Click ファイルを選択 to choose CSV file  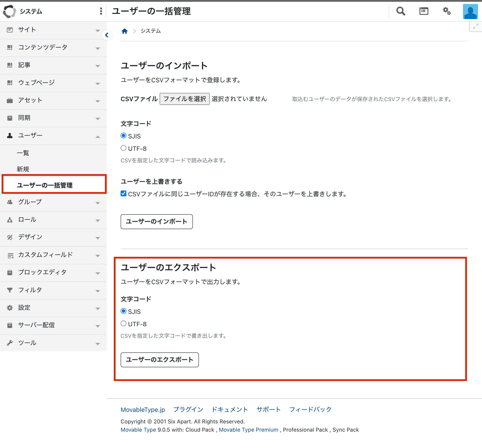[x=184, y=99]
